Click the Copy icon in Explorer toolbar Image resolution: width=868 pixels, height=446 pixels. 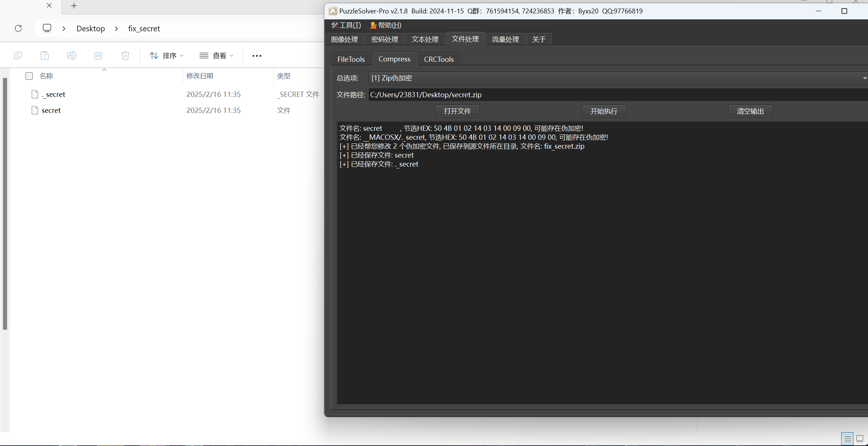(x=18, y=56)
